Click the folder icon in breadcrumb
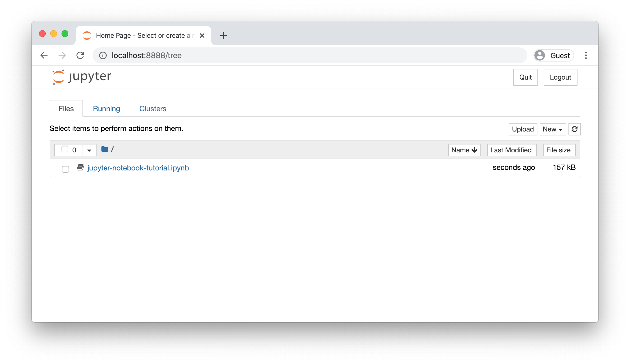The height and width of the screenshot is (364, 630). pos(104,150)
